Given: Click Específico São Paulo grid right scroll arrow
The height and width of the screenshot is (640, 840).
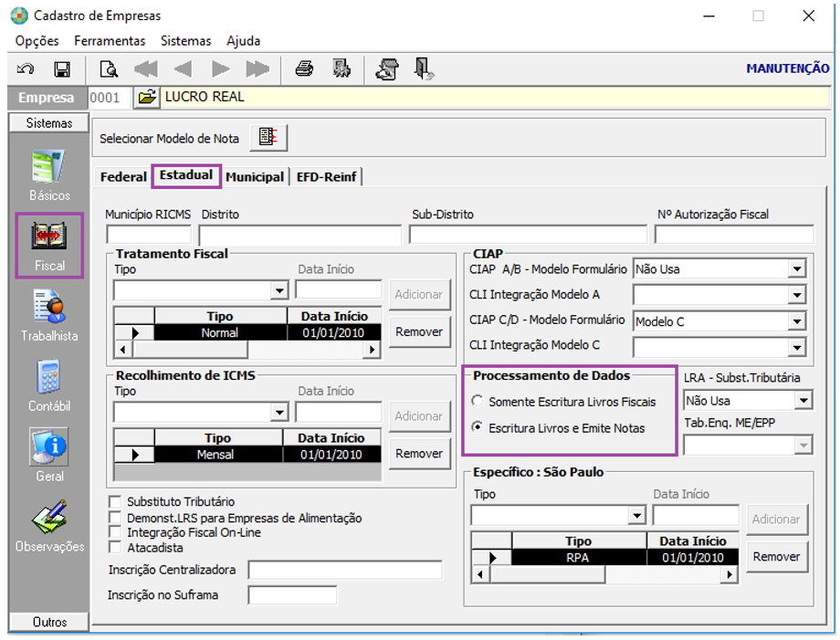Looking at the screenshot, I should pos(729,575).
